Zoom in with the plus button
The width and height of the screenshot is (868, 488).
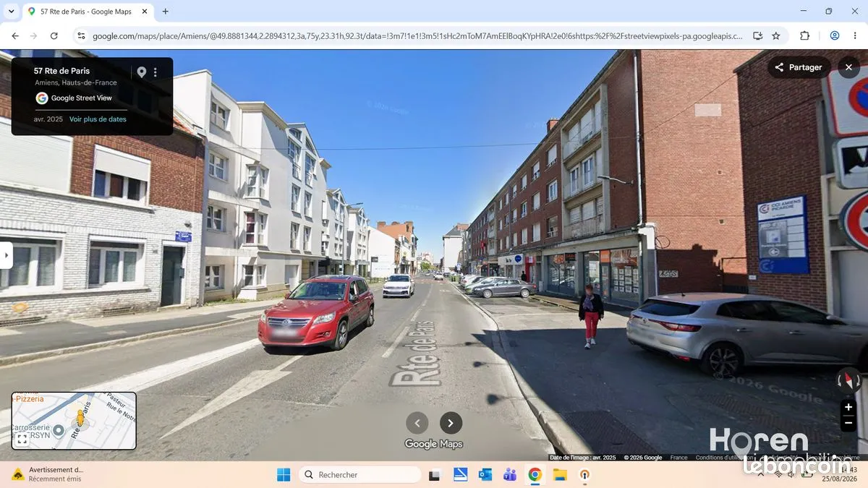(848, 407)
